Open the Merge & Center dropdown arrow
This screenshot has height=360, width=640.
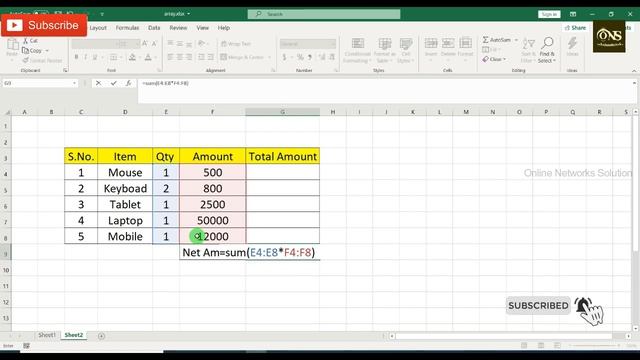pyautogui.click(x=269, y=57)
